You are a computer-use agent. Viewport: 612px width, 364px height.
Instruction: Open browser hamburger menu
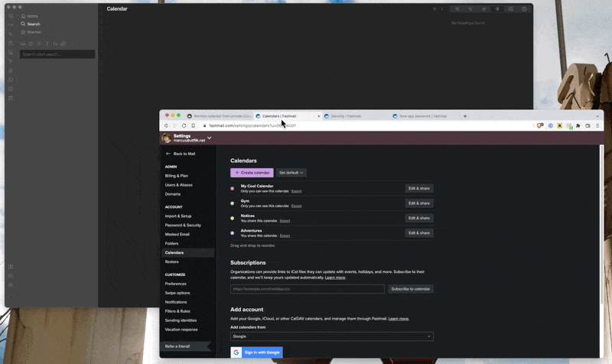tap(597, 125)
